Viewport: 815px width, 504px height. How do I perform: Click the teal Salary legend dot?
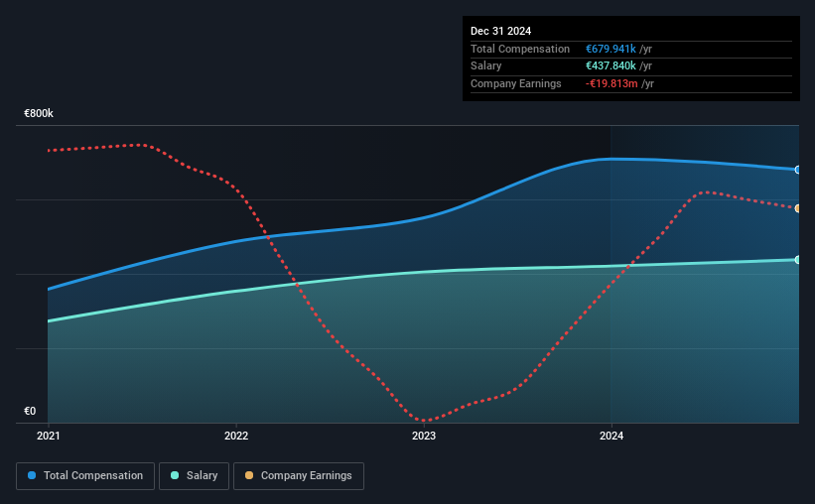coord(175,475)
